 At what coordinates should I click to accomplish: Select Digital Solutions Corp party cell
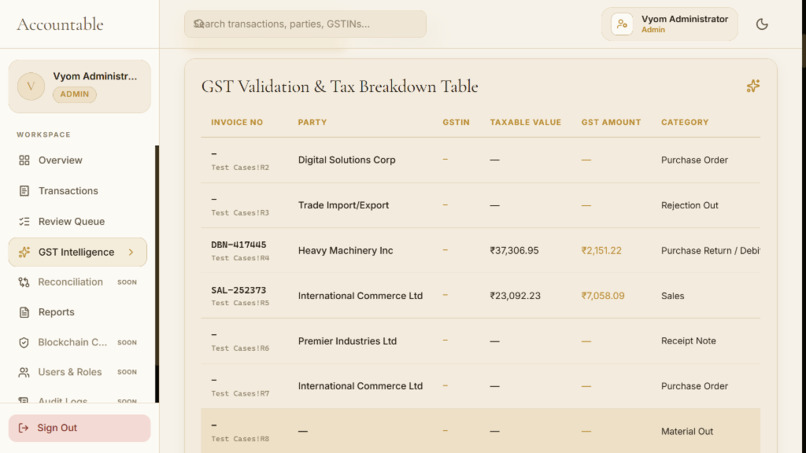(346, 160)
